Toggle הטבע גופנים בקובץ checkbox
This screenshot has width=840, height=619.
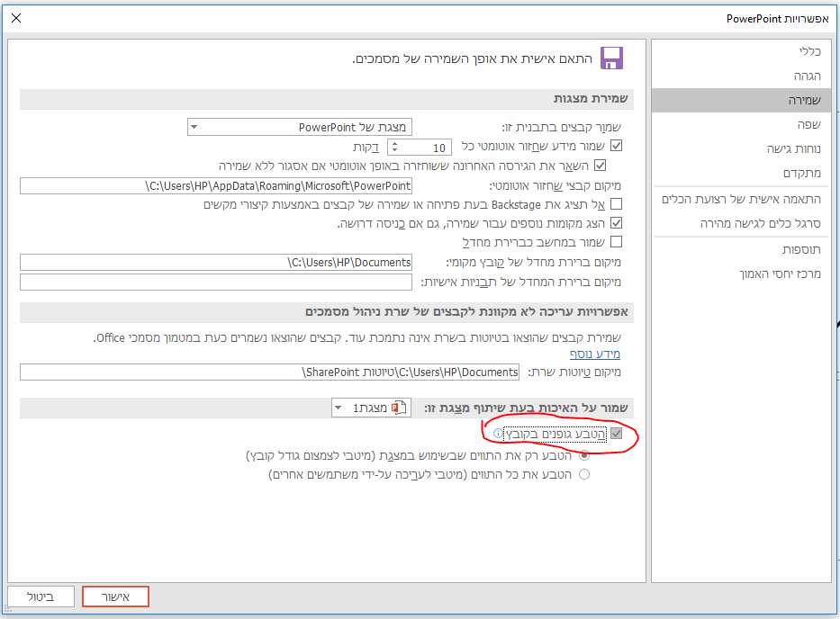(617, 434)
